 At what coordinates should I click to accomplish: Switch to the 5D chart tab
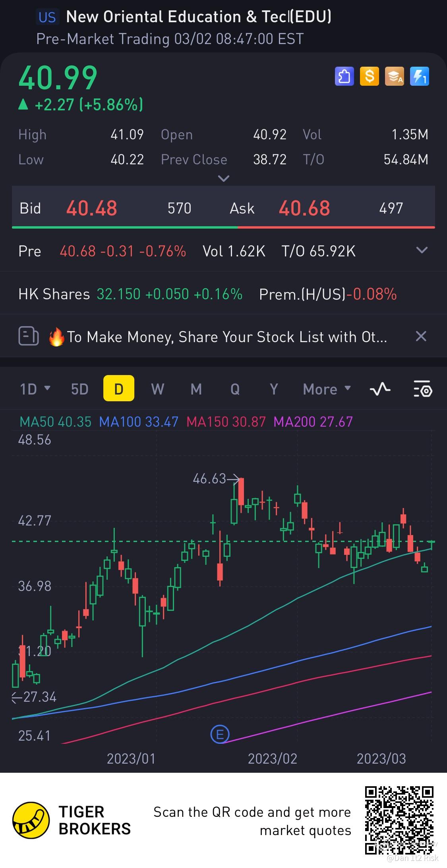point(79,389)
